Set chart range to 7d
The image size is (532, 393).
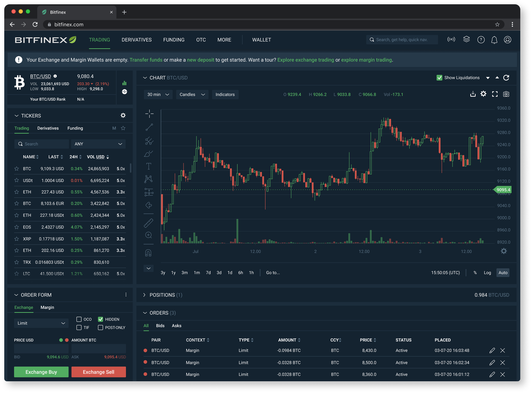[208, 273]
